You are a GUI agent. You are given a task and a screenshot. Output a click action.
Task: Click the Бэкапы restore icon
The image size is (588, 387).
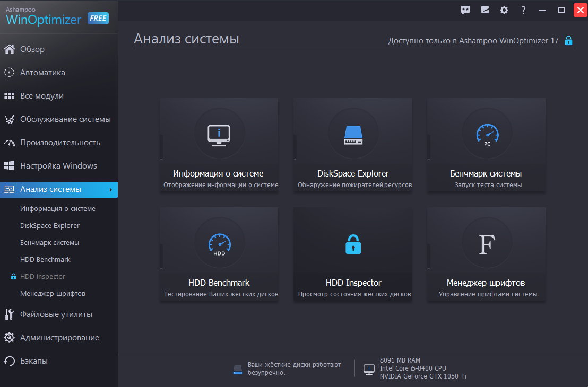point(10,361)
